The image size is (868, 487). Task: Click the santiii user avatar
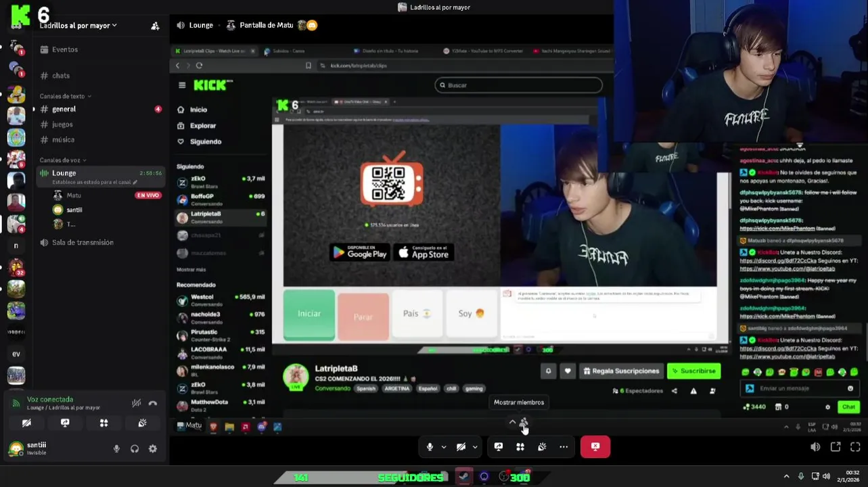point(16,448)
